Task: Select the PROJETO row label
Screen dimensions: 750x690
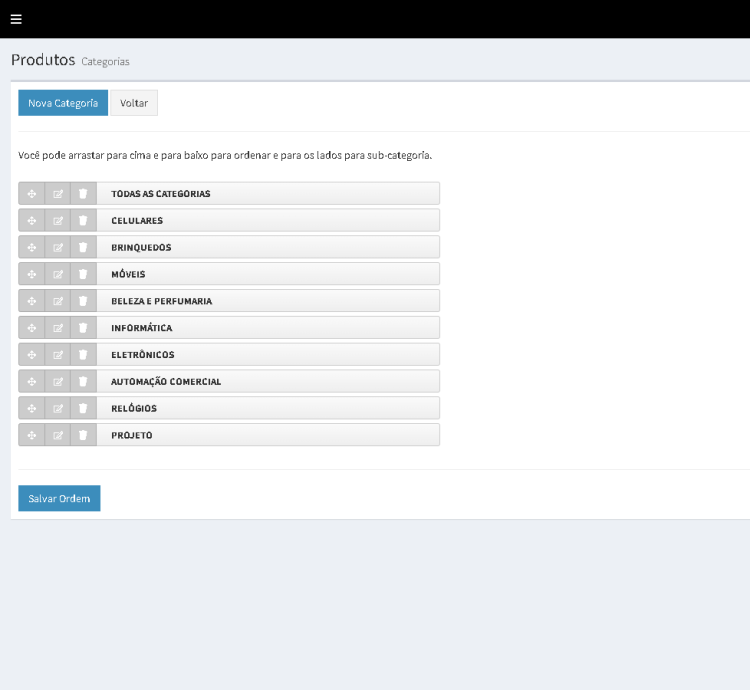Action: [x=132, y=435]
